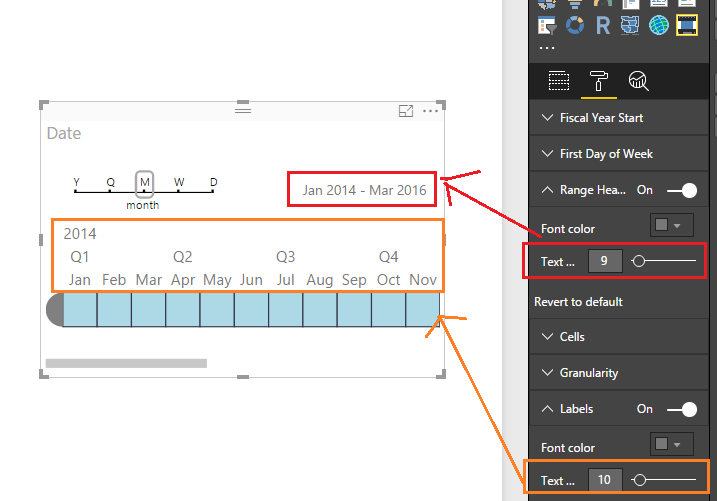Select the Oct timeline cell

389,310
